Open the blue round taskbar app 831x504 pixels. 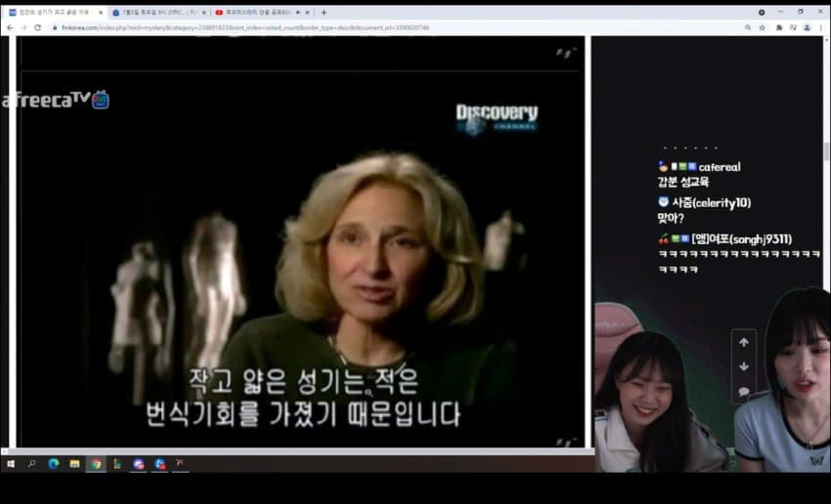click(159, 464)
